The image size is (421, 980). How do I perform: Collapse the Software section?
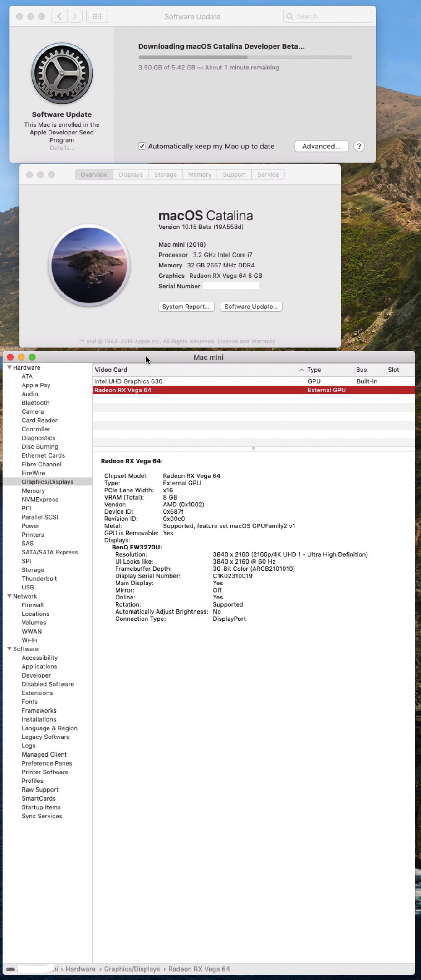[x=10, y=648]
